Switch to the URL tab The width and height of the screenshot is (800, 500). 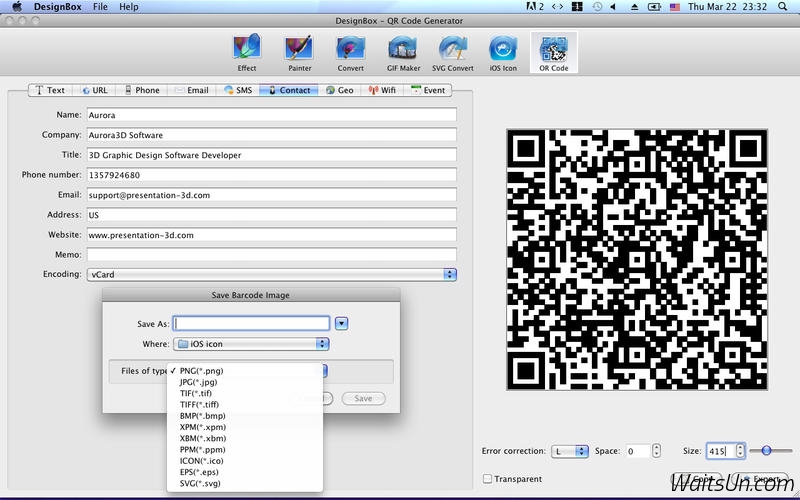(95, 90)
